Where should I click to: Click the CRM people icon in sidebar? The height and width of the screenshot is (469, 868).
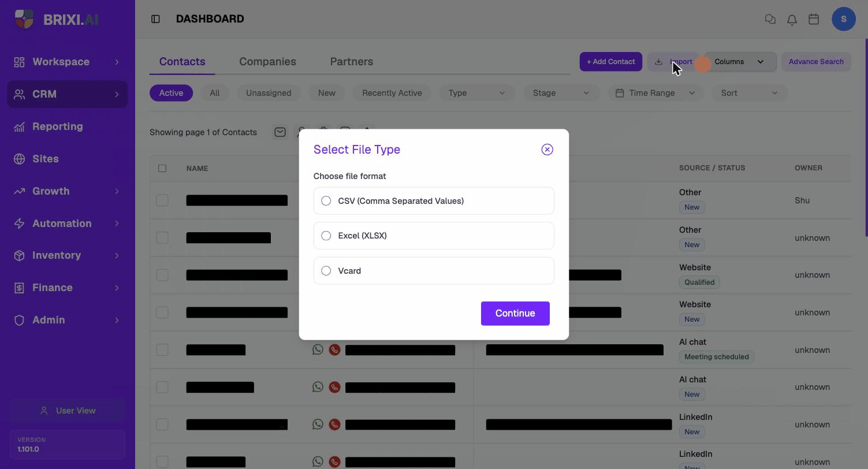click(x=19, y=94)
